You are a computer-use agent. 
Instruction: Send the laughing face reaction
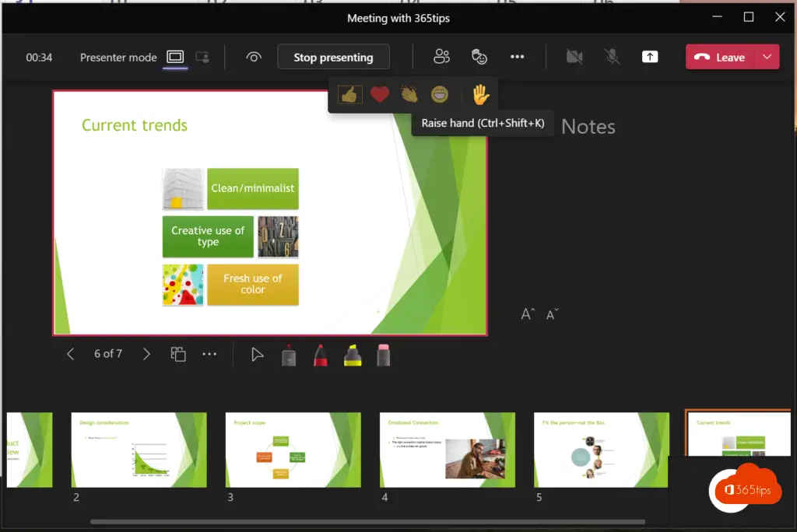point(440,95)
